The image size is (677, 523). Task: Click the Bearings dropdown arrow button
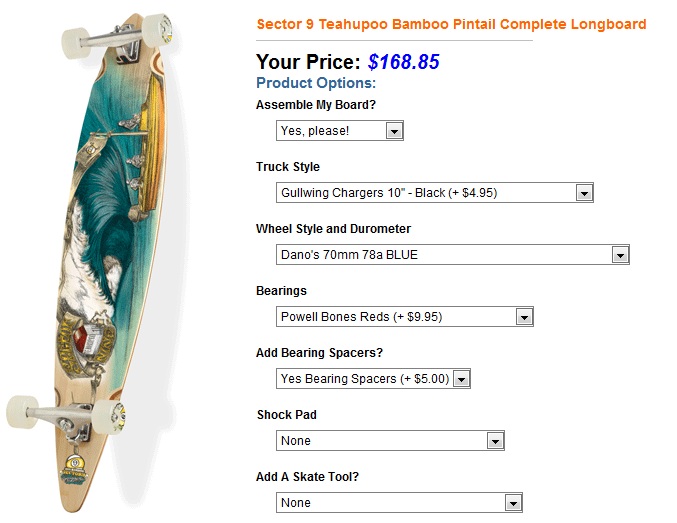click(x=524, y=317)
